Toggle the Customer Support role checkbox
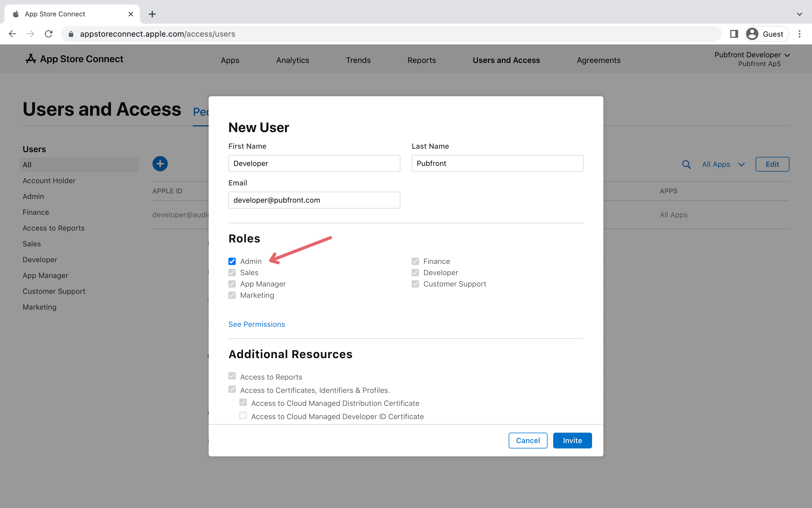Screen dimensions: 812x508 (415, 284)
